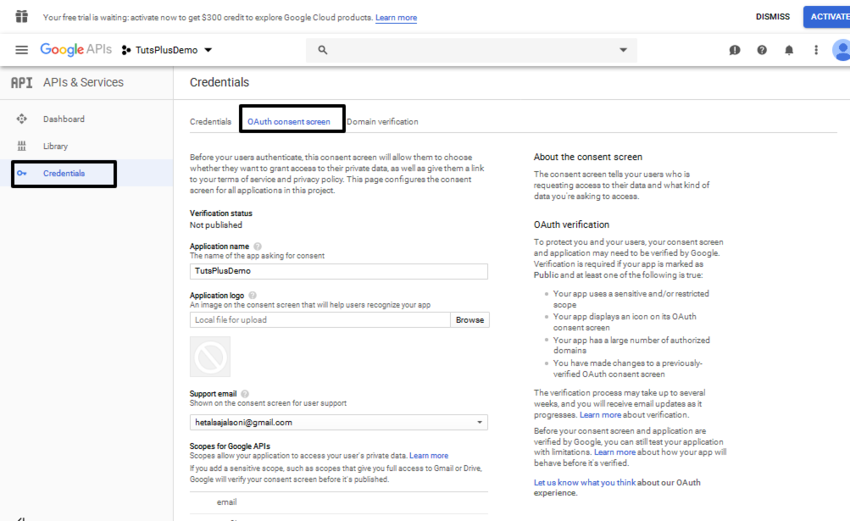Click the API logo beside APIs & Services
The image size is (850, 521).
[22, 82]
